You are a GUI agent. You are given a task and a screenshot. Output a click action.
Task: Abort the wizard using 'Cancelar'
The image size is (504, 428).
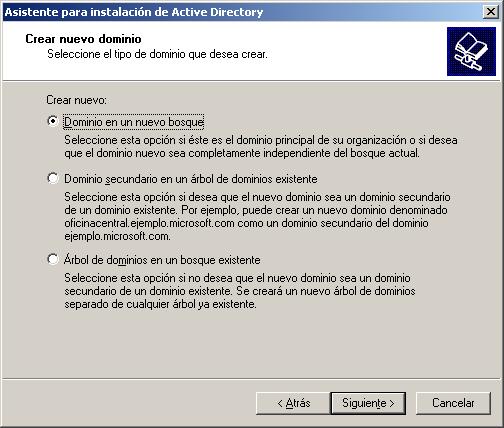pos(453,403)
